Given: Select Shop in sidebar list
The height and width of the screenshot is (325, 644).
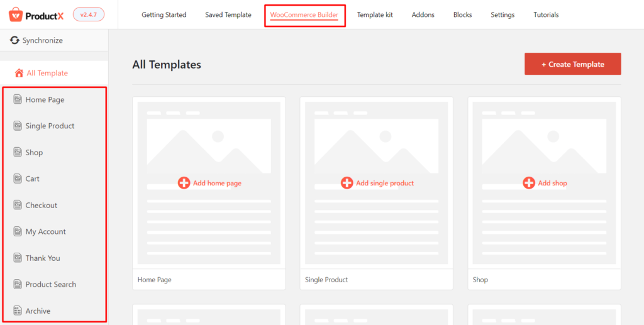Looking at the screenshot, I should (34, 152).
